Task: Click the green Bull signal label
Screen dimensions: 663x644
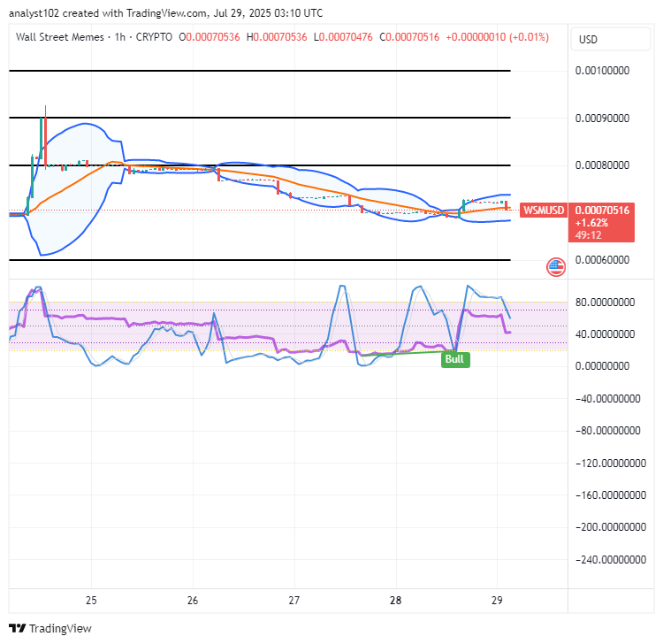Action: 455,359
